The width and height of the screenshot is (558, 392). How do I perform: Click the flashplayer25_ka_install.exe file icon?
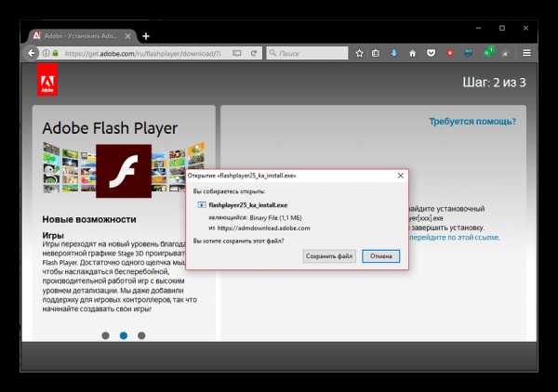click(x=202, y=205)
